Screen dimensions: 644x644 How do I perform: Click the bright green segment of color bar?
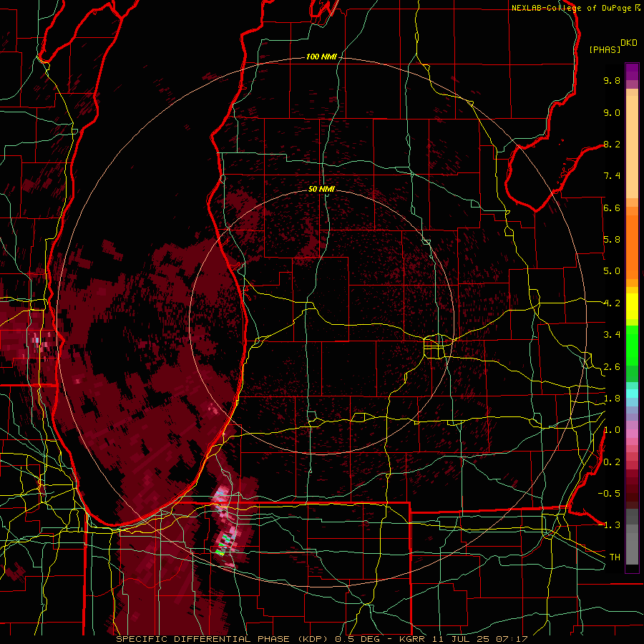pos(632,345)
